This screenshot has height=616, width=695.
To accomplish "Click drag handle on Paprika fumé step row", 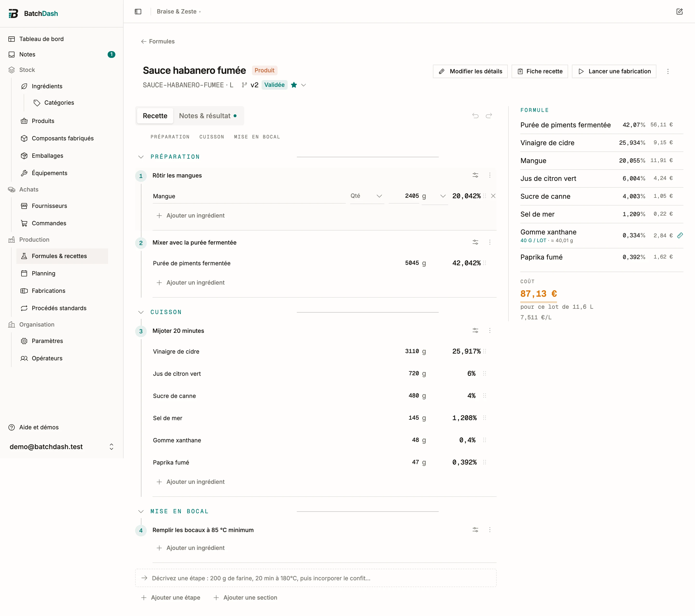I will coord(485,462).
